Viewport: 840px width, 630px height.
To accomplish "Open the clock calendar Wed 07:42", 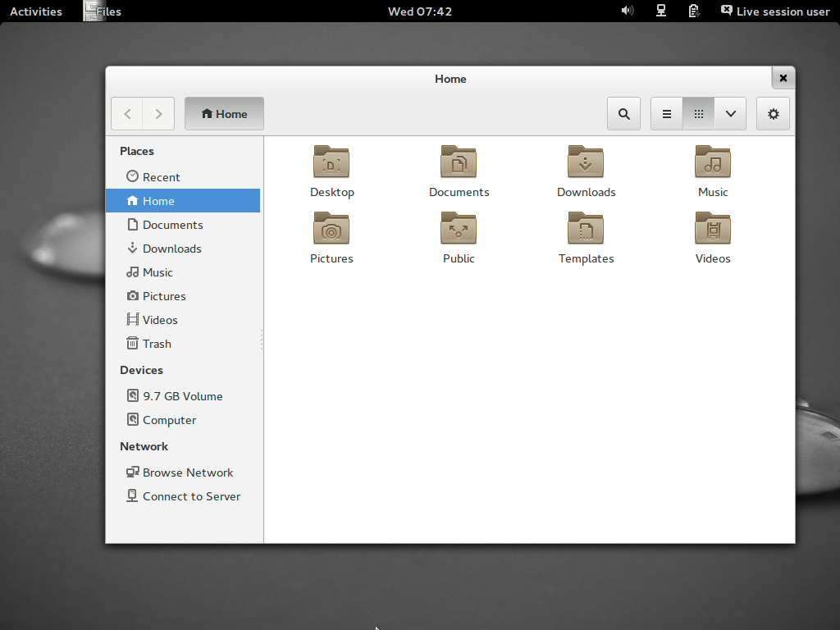I will click(420, 11).
